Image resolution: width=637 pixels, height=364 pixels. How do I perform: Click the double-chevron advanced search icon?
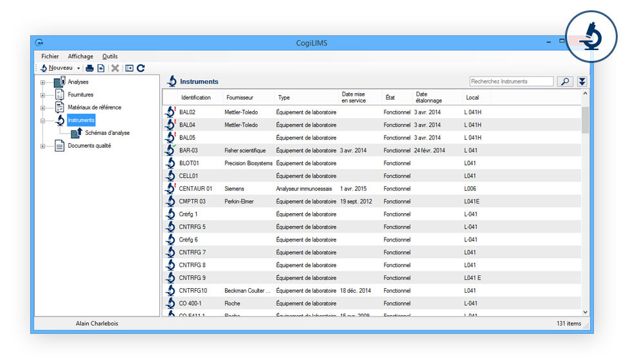(x=582, y=82)
